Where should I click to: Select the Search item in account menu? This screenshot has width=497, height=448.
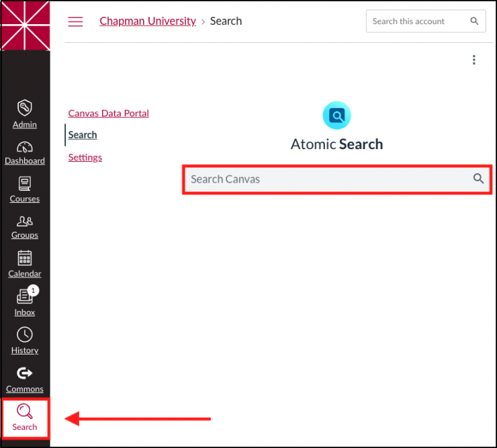(83, 135)
